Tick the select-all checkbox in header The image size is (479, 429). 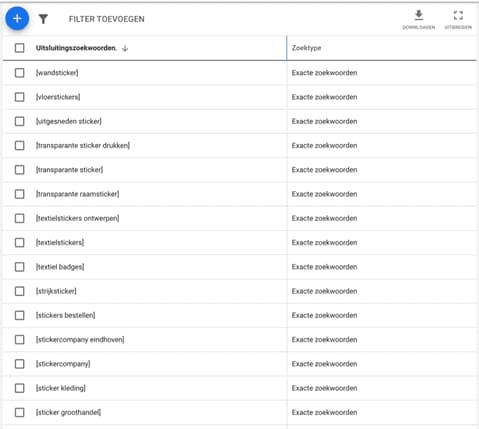(x=20, y=48)
